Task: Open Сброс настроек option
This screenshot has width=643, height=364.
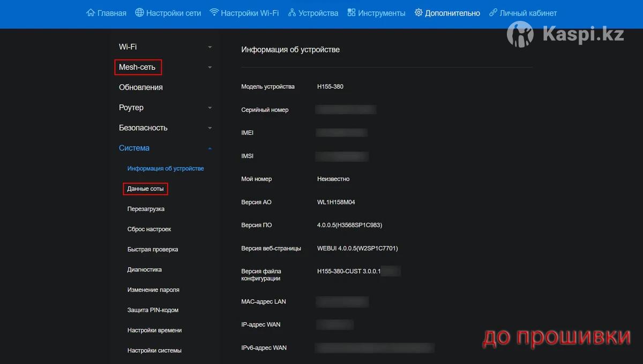Action: [x=149, y=229]
